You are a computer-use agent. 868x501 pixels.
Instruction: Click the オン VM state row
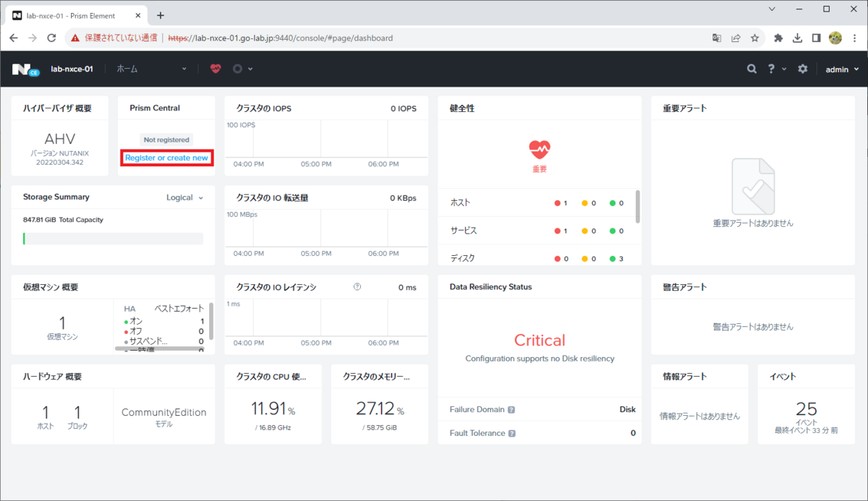[164, 321]
